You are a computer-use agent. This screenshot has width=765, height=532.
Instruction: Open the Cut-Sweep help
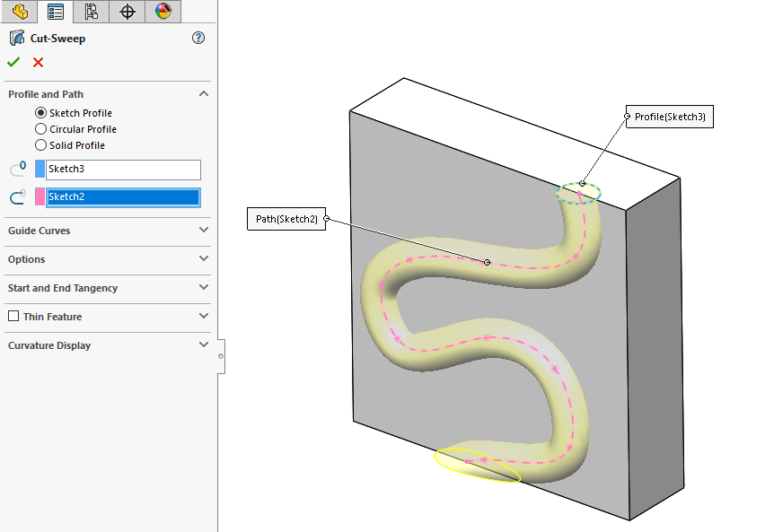tap(198, 38)
